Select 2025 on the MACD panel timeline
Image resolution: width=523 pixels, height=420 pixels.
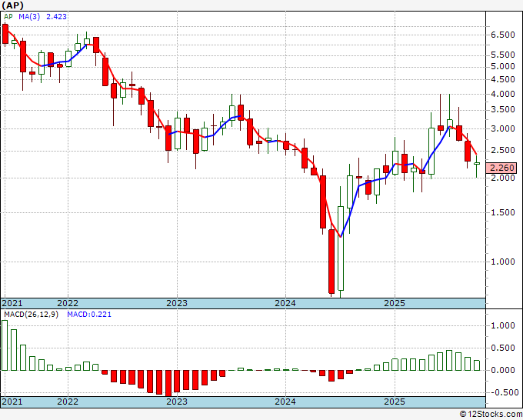[x=395, y=402]
